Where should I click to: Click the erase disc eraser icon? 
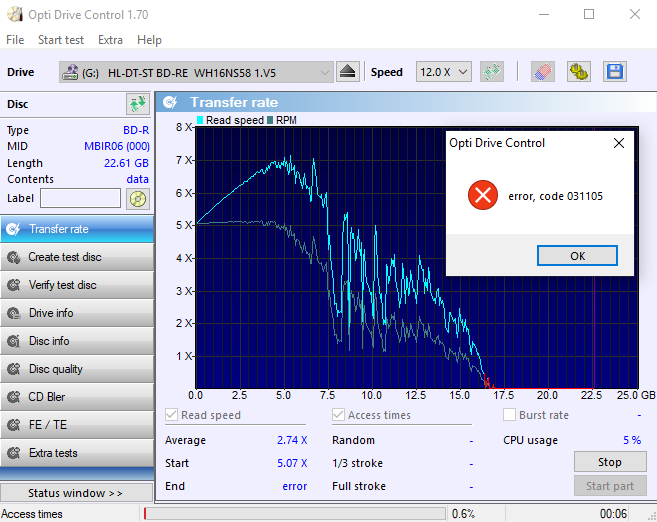[543, 72]
